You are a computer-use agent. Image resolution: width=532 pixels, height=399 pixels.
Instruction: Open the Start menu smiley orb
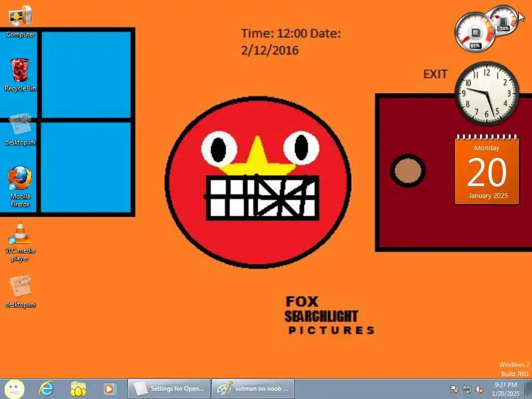coord(14,389)
